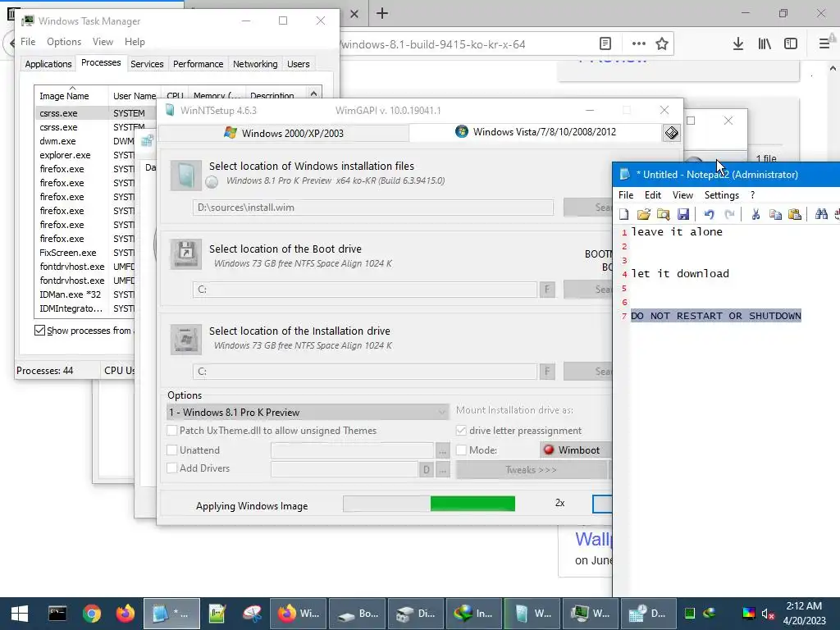
Task: Toggle Show processes from all users checkbox
Action: click(x=39, y=330)
